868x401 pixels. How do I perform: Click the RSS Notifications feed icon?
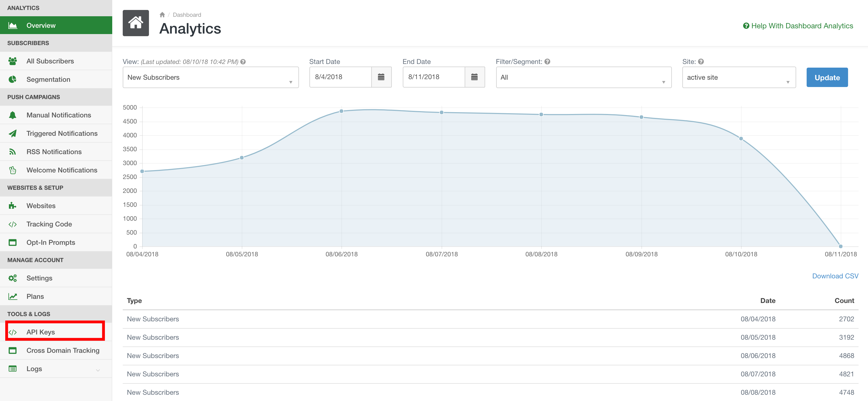[13, 152]
